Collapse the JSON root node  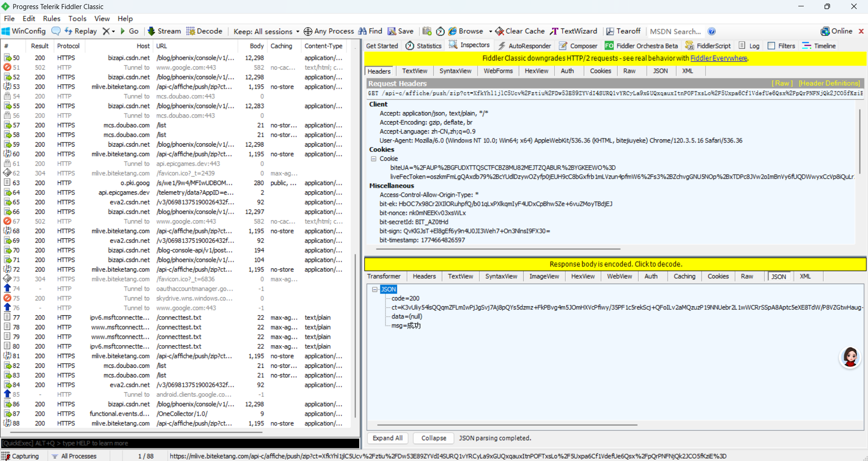tap(375, 290)
